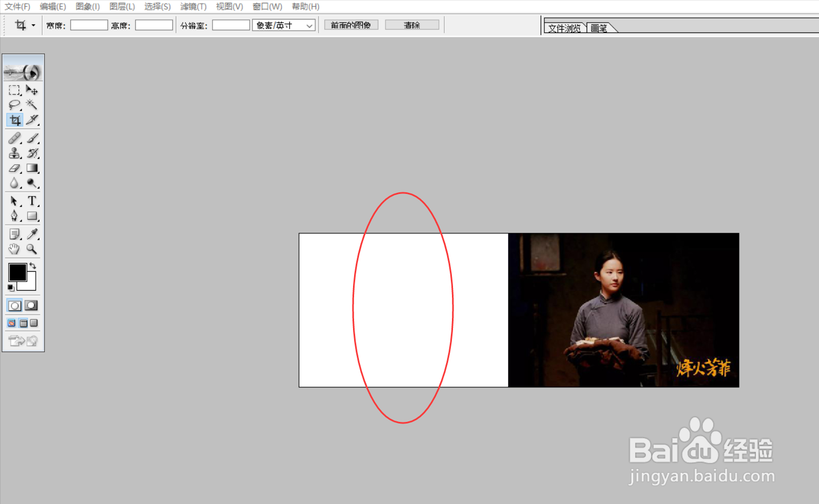Click the 高度 input field
This screenshot has height=504, width=819.
[154, 25]
